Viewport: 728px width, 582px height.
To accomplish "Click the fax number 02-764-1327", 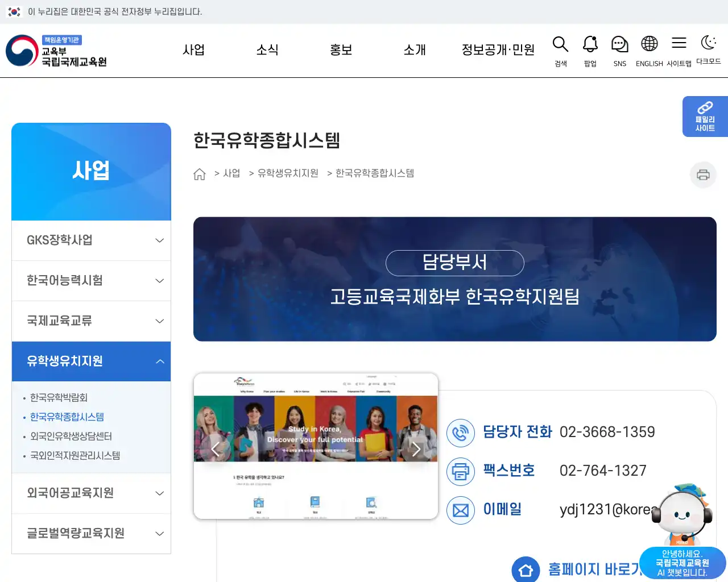I will pos(603,471).
